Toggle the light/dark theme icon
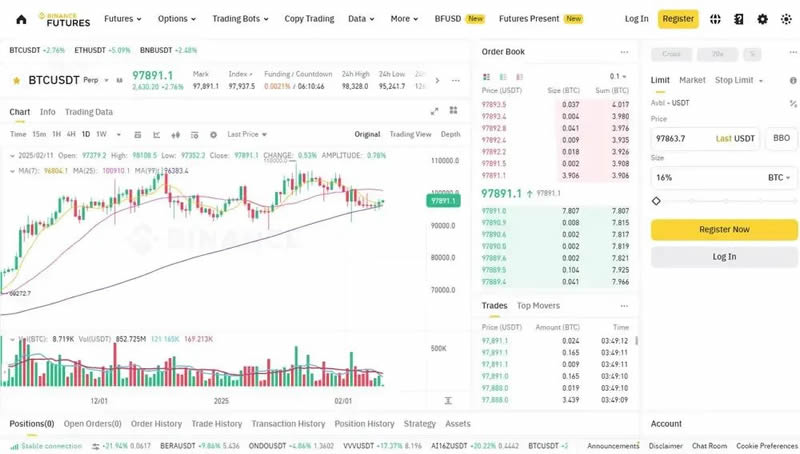 [x=786, y=19]
